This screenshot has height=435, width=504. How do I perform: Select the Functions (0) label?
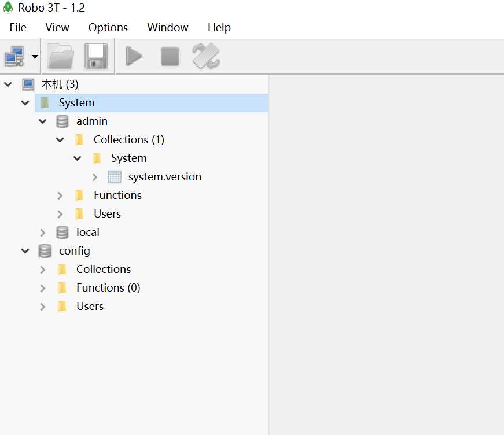(108, 288)
